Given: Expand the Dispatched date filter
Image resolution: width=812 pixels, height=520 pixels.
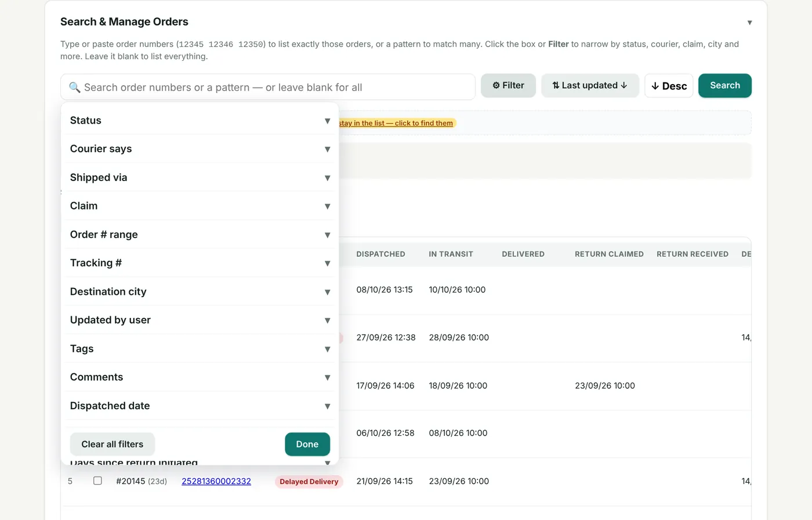Looking at the screenshot, I should (200, 406).
